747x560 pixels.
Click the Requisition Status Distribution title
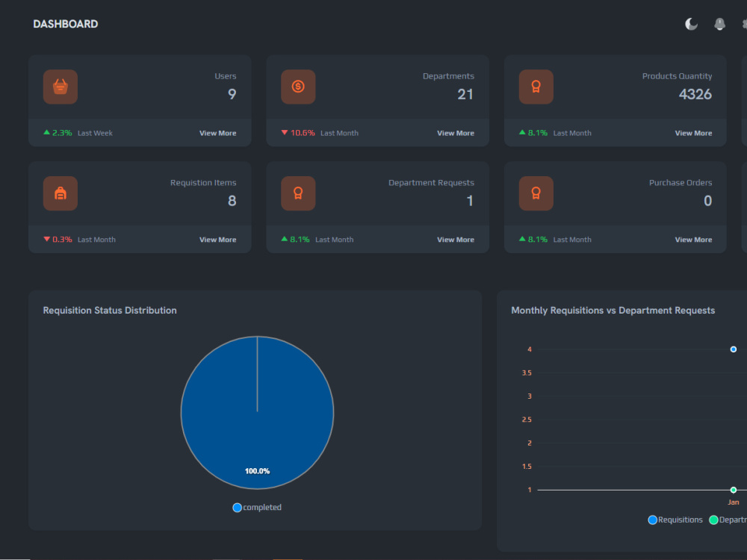point(110,311)
